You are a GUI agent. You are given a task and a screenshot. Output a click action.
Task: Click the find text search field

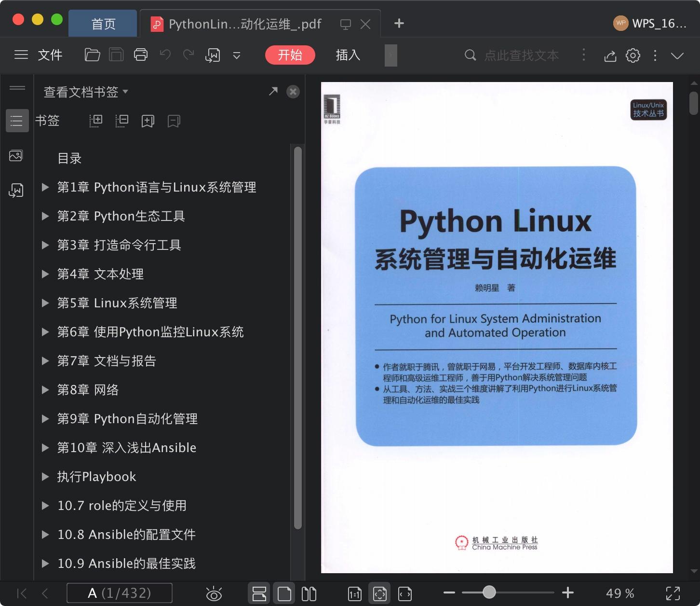click(x=521, y=55)
